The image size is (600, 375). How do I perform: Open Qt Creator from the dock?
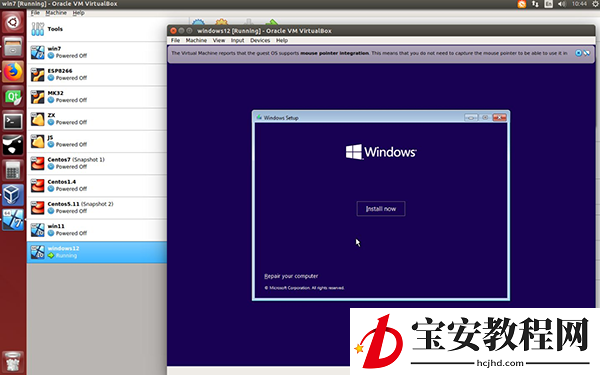pos(13,96)
